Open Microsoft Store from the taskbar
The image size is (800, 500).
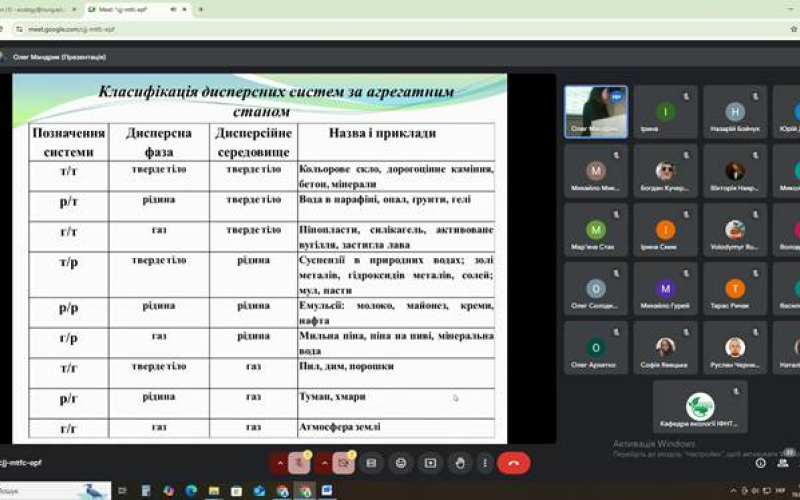[236, 491]
